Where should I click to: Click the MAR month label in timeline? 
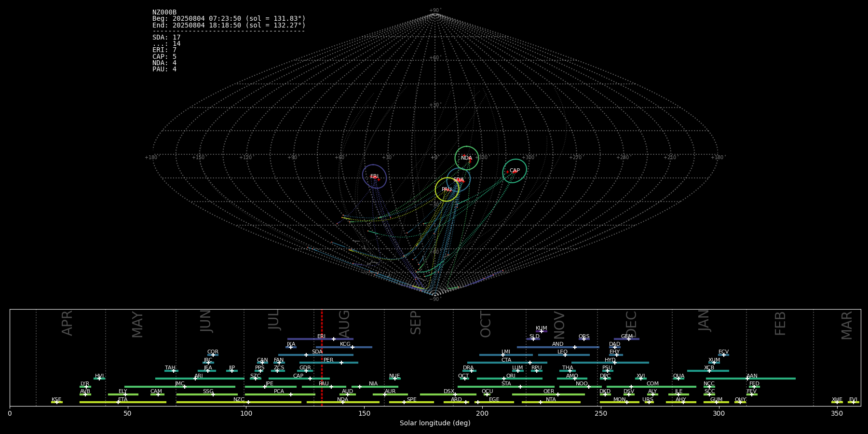847,325
